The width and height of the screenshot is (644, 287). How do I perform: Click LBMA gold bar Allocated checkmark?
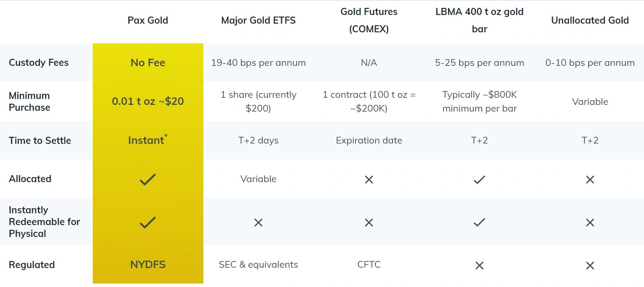pos(479,179)
